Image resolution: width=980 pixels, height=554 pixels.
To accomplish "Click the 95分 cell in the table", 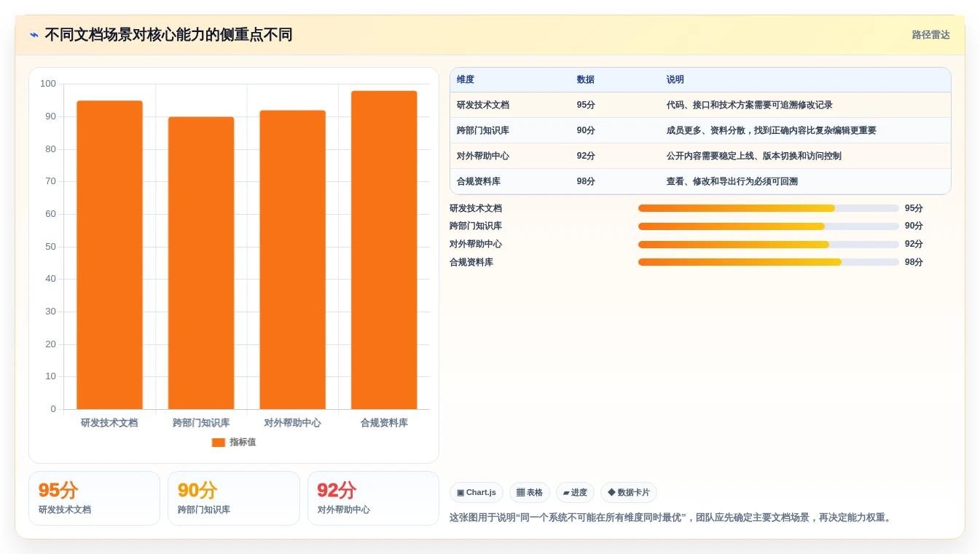I will (586, 105).
